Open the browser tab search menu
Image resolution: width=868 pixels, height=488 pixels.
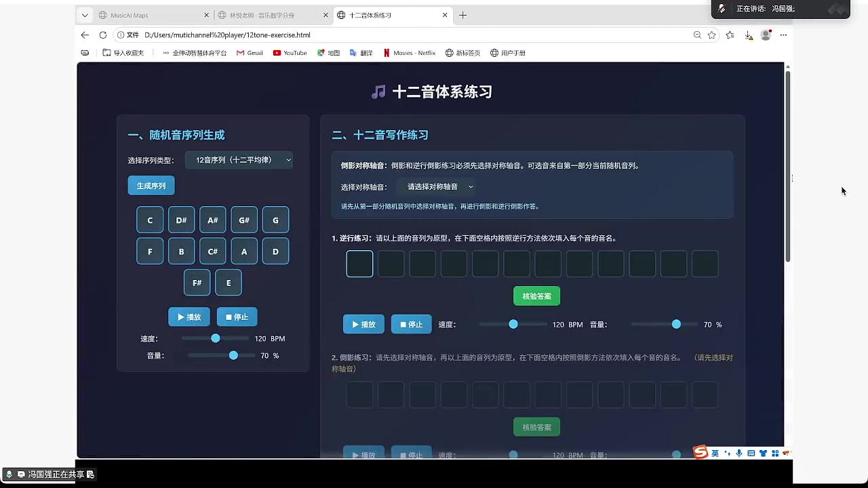tap(85, 15)
